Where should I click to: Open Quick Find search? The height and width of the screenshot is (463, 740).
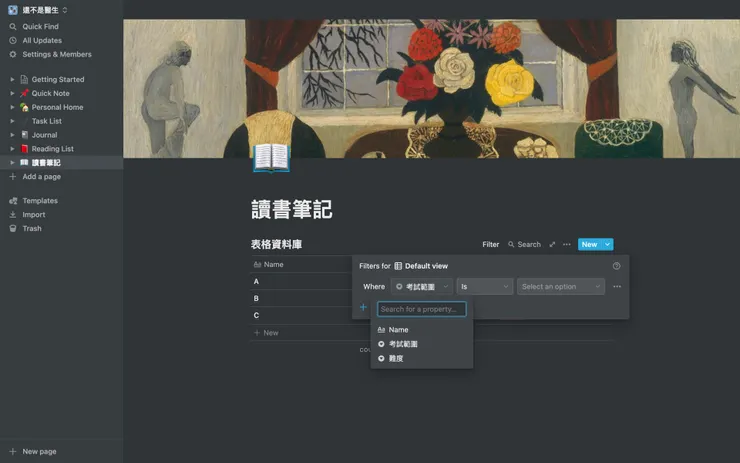click(41, 26)
